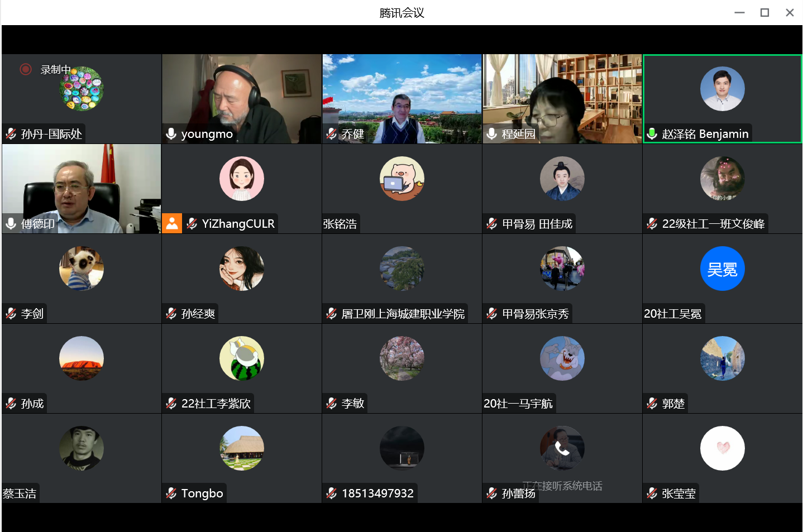This screenshot has width=803, height=532.
Task: Click muted mic icon beside 乔健
Action: pos(332,134)
